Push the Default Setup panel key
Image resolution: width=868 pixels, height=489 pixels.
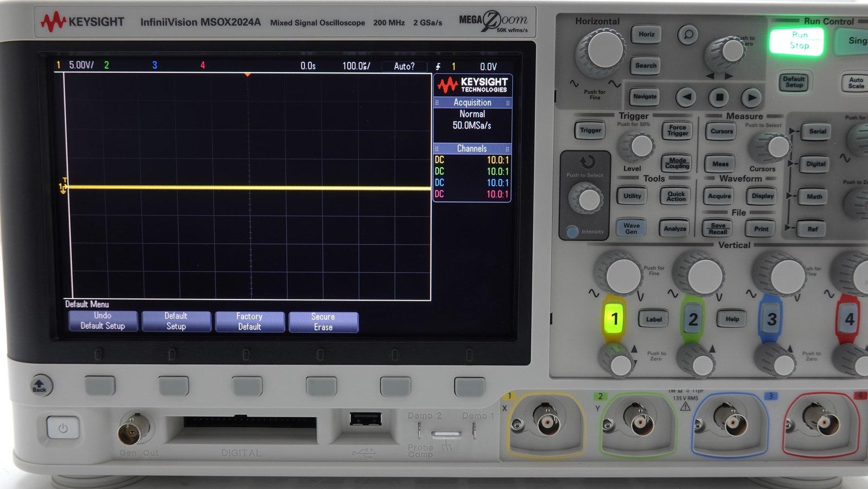coord(794,82)
